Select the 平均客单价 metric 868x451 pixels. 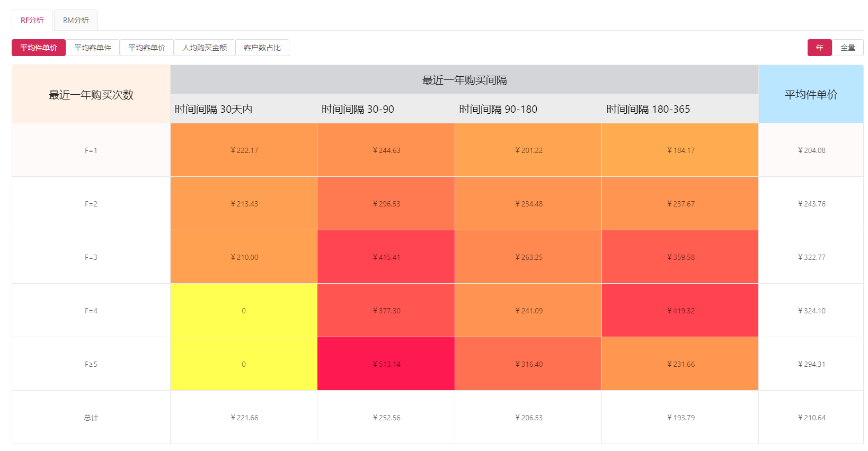(147, 48)
